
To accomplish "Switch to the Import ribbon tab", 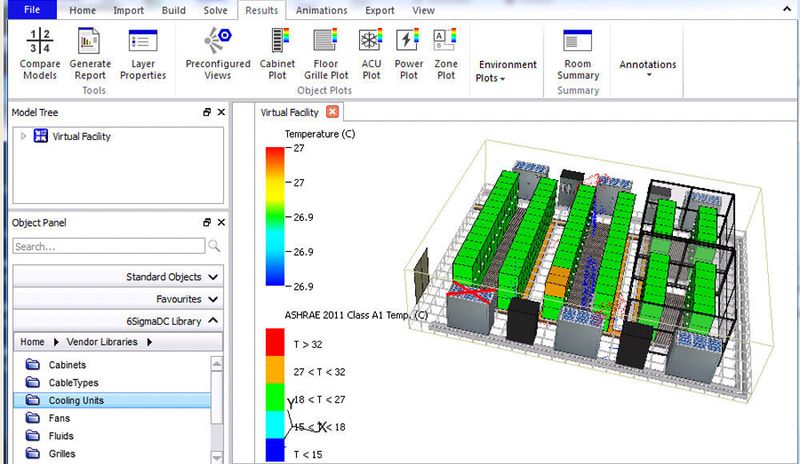I will [129, 10].
